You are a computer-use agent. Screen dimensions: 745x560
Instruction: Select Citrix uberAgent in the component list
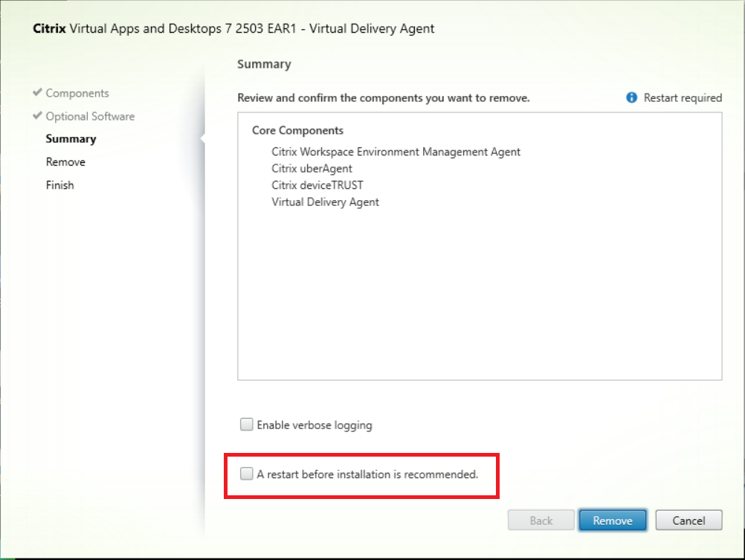[x=312, y=169]
